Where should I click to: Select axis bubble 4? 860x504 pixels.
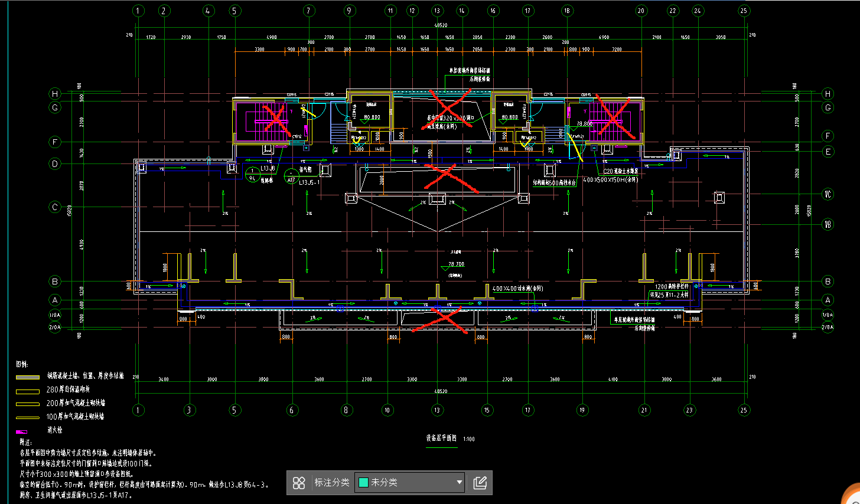[x=208, y=11]
